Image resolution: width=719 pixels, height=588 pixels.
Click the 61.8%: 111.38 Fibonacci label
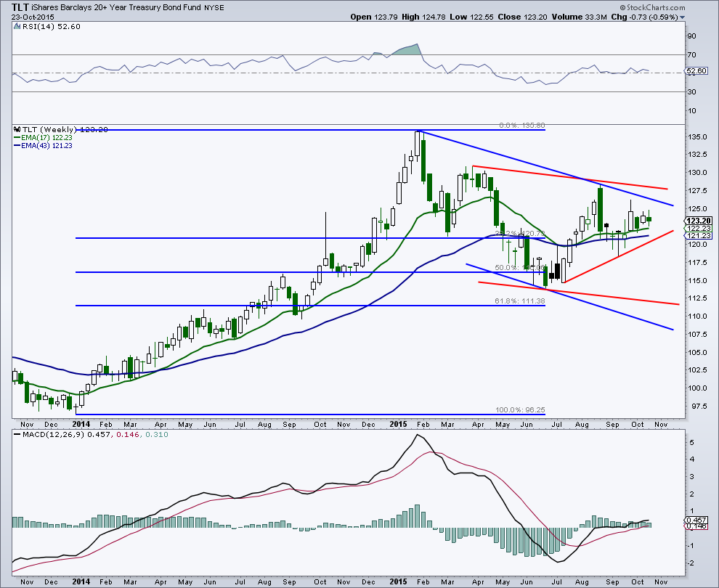(520, 301)
